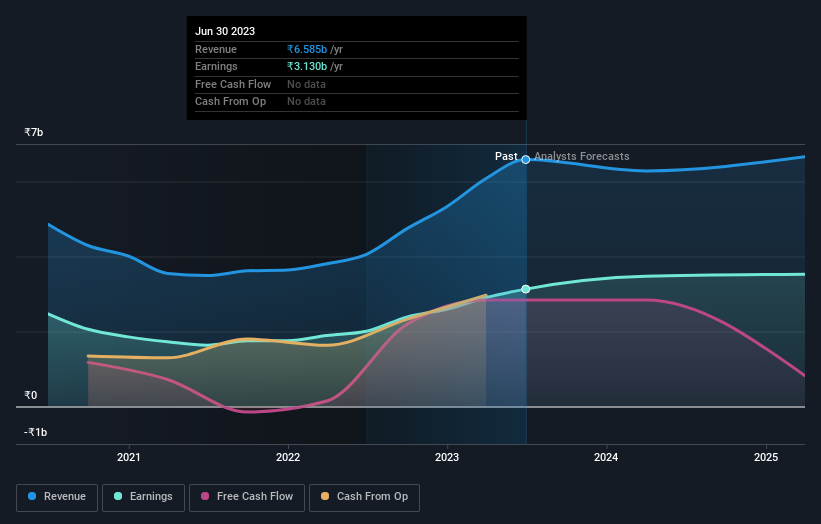Click the ₹3.130b earnings value in tooltip
This screenshot has height=524, width=821.
click(x=307, y=66)
